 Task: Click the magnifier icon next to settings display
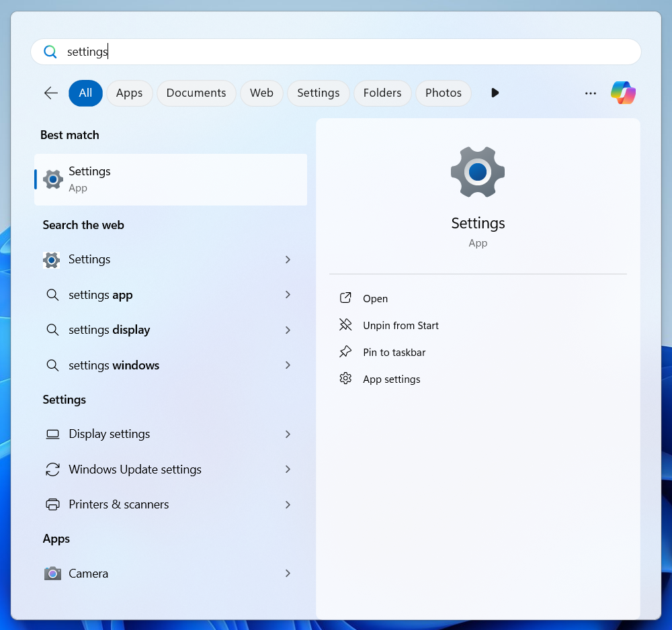(x=52, y=330)
